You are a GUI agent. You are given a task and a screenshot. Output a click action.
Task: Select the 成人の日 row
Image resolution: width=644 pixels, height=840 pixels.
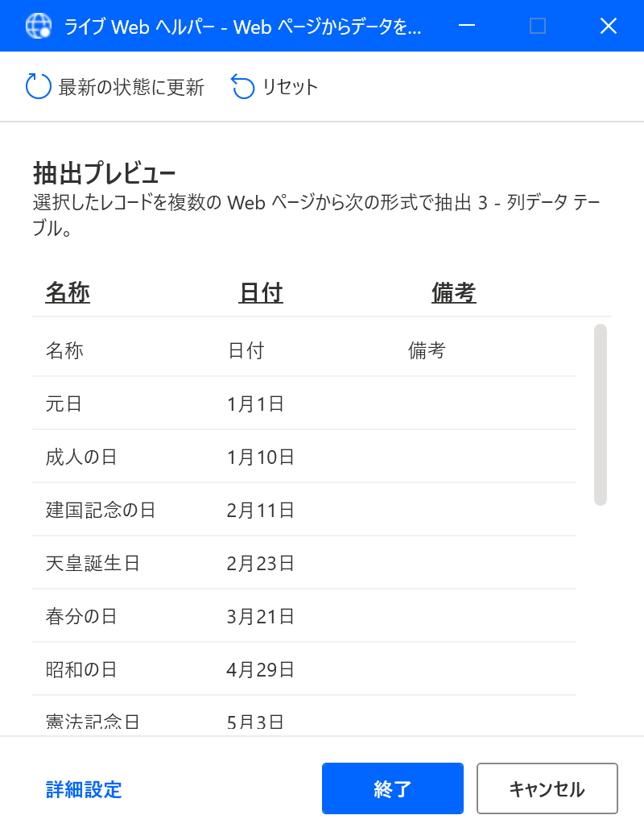click(x=304, y=457)
